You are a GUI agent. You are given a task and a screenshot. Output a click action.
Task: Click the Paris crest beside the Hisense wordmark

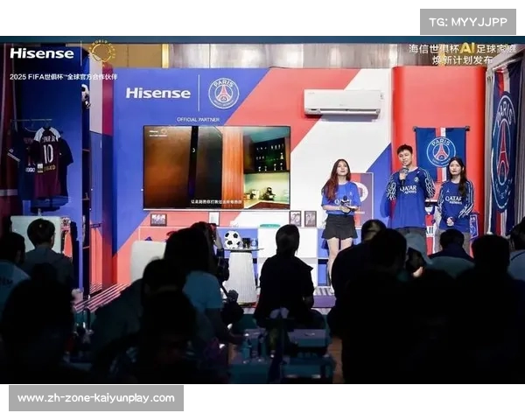pos(224,94)
